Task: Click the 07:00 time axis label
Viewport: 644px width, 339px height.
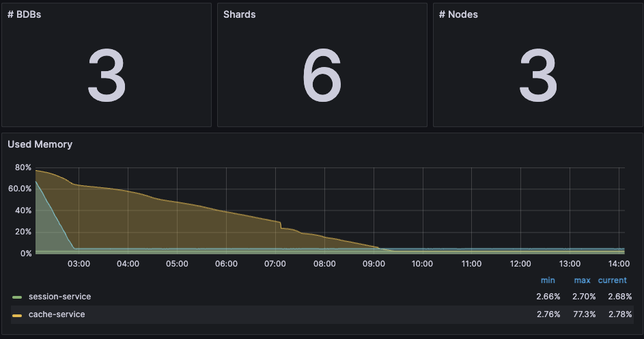Action: 275,264
